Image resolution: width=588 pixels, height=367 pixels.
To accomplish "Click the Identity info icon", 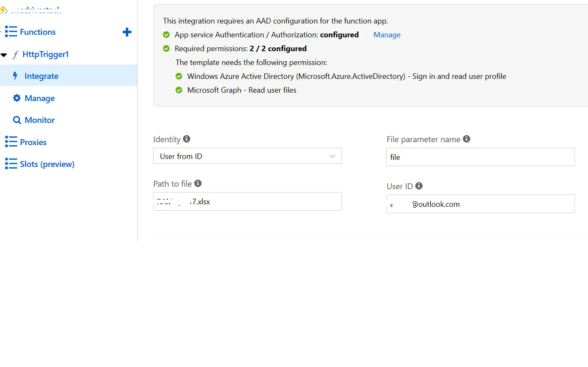I will tap(187, 139).
